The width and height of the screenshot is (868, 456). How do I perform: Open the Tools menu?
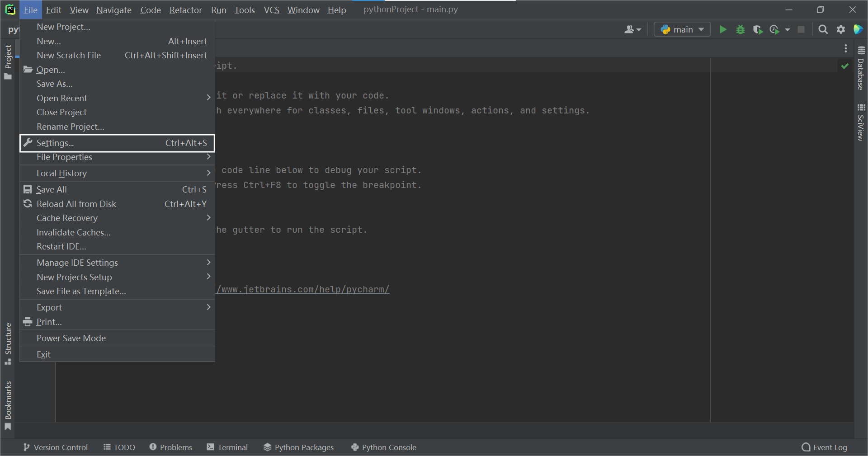245,9
